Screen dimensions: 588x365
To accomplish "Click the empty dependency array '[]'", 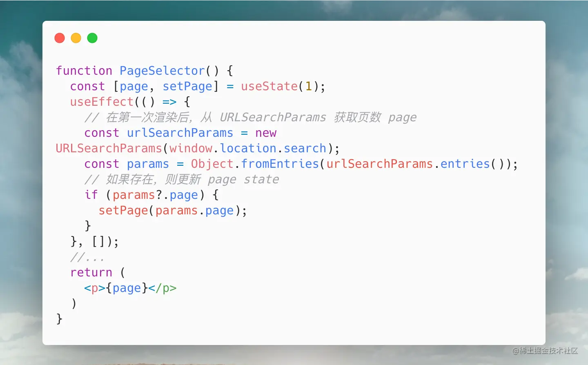I will 98,241.
